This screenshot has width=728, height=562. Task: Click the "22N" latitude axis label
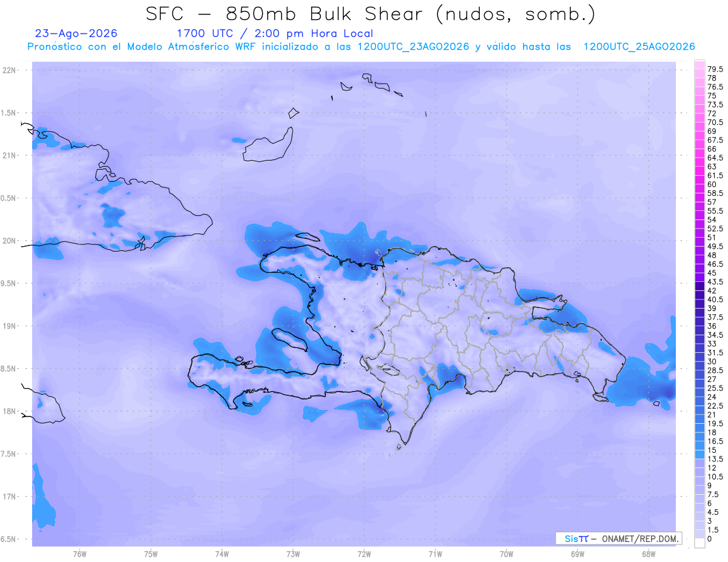point(10,70)
